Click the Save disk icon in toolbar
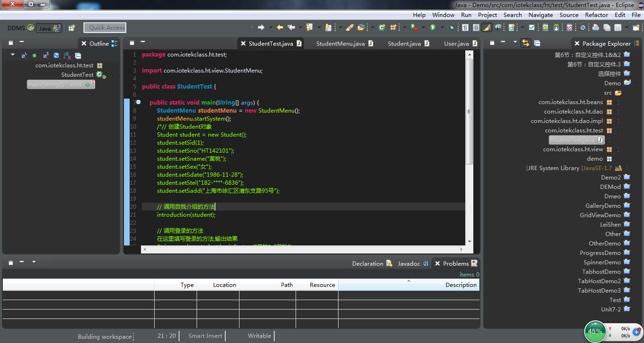This screenshot has height=343, width=644. coord(618,28)
